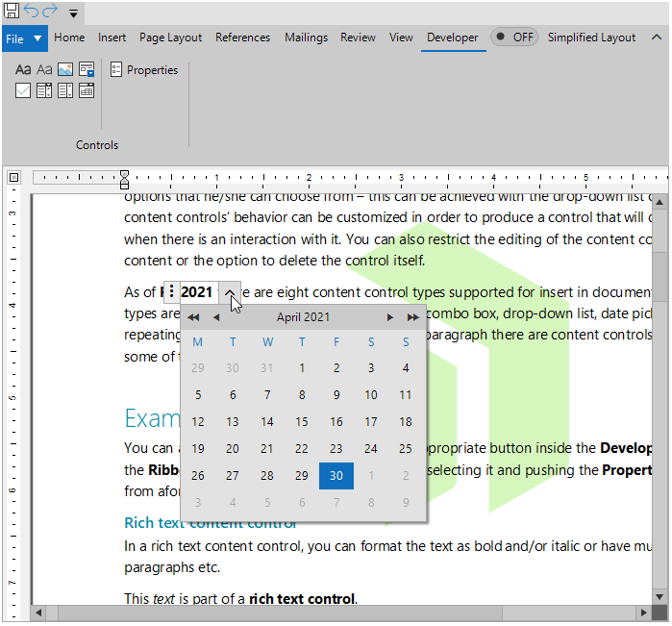This screenshot has width=672, height=626.
Task: Choose date 23 in the calendar
Action: 336,449
